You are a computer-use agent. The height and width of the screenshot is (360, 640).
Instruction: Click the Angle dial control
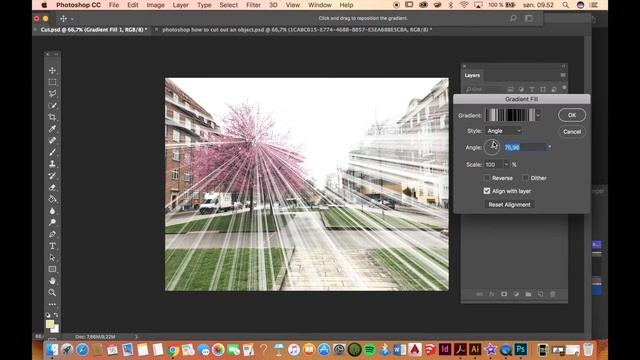492,147
